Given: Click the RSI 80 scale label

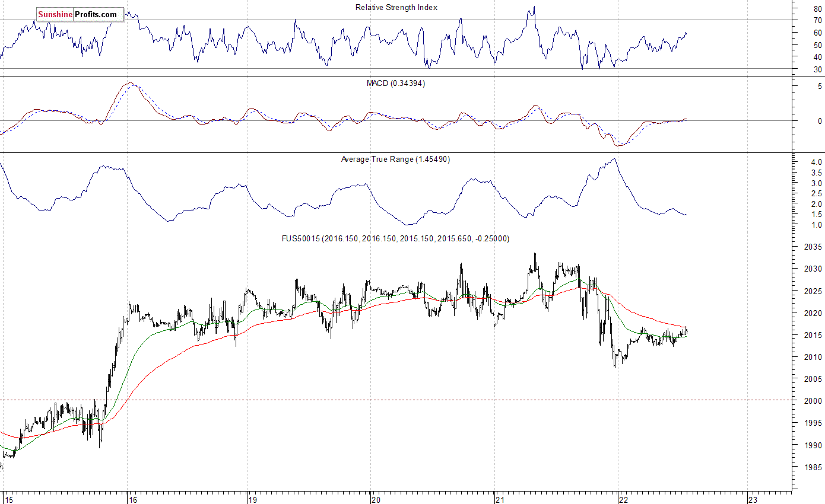Looking at the screenshot, I should [818, 8].
